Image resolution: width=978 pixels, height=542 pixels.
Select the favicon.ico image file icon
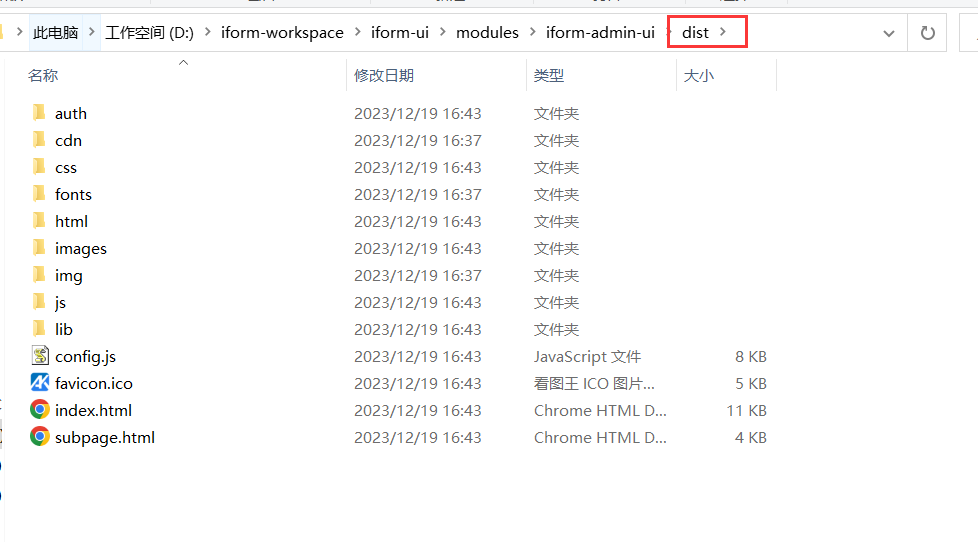click(x=40, y=383)
